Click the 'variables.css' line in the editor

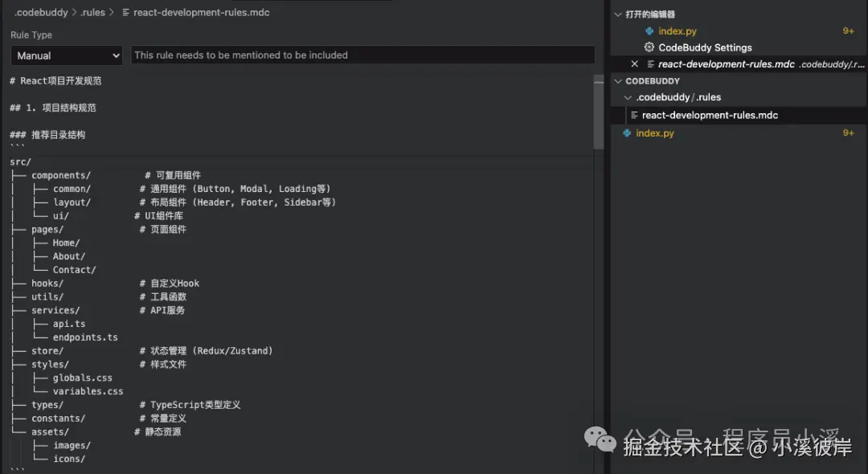pos(88,391)
